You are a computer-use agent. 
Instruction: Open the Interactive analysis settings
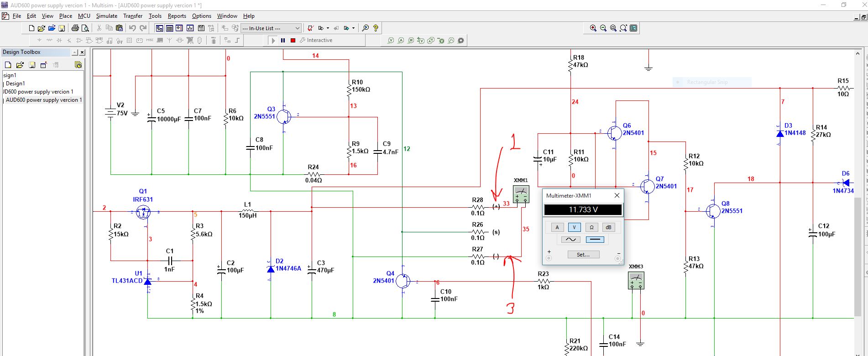point(316,40)
